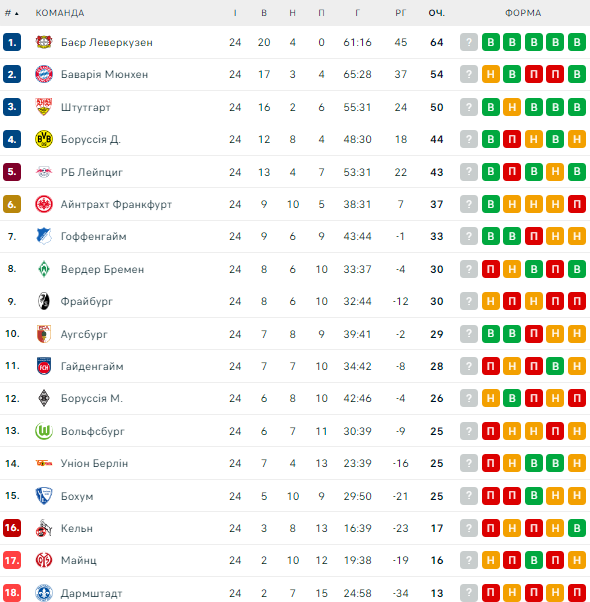Open the Штутгарт team link
Screen dimensions: 590x602
coord(86,107)
